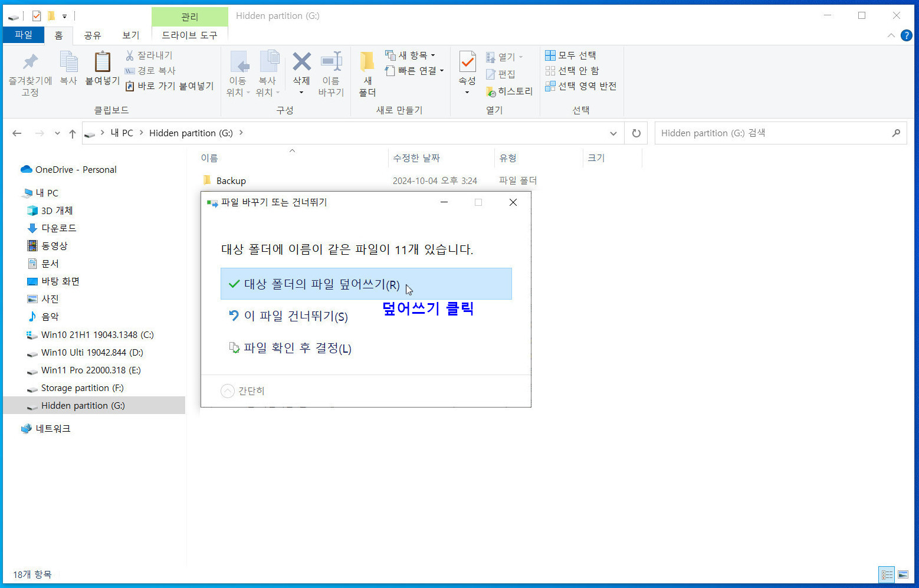
Task: Open Win10 21H1 19043.1348 (C:) drive
Action: point(97,335)
